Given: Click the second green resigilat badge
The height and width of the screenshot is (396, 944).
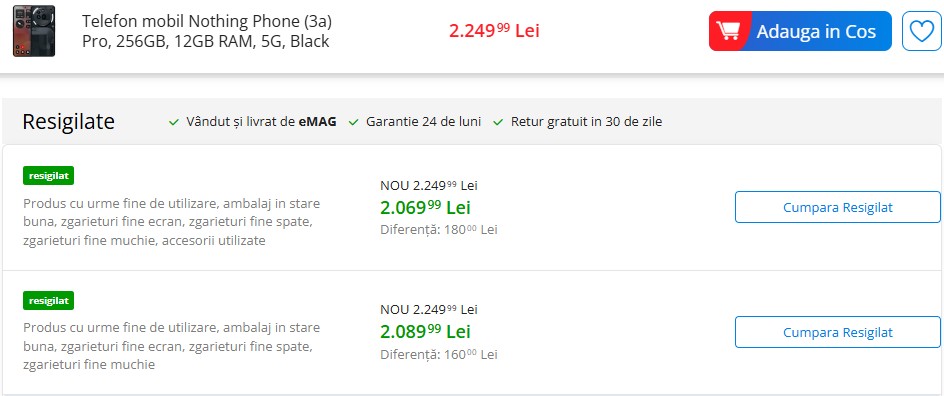Looking at the screenshot, I should tap(49, 300).
